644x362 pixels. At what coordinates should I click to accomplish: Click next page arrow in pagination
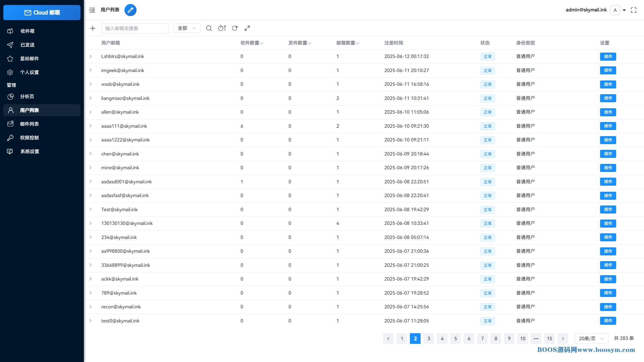[563, 339]
